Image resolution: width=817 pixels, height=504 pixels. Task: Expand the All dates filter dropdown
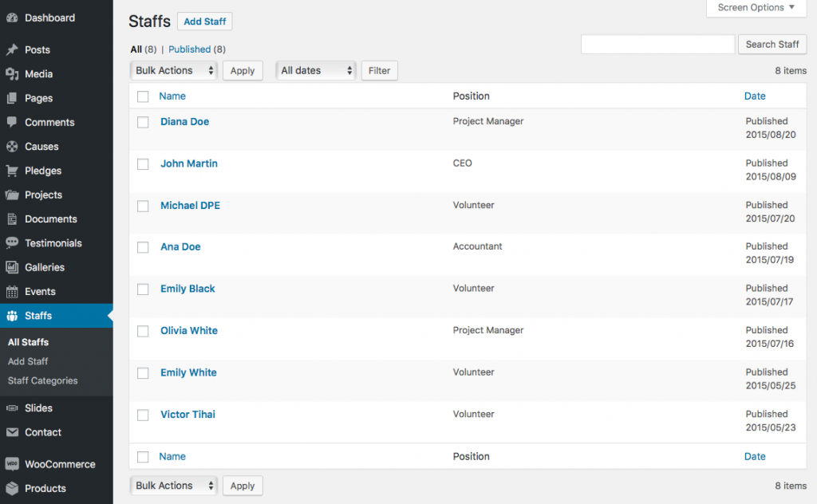coord(315,70)
